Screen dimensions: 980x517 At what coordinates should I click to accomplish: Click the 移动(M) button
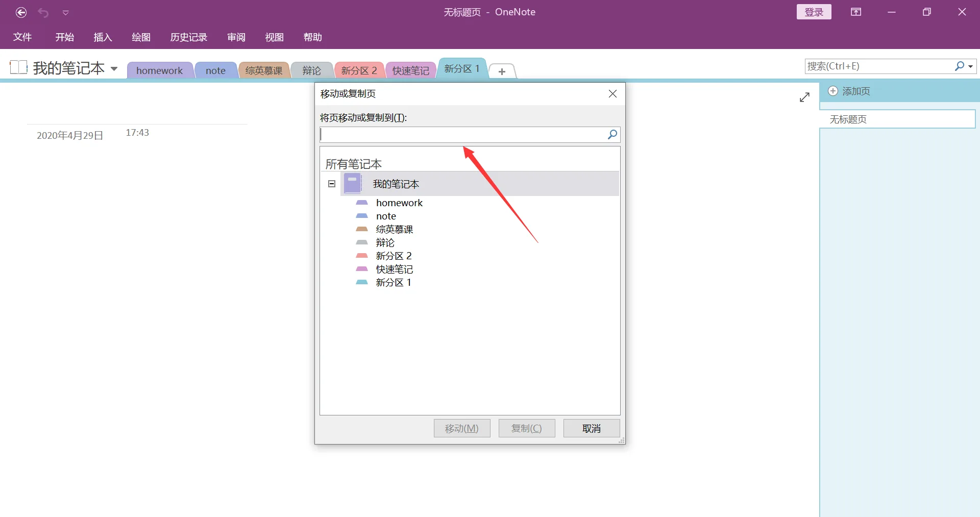tap(462, 428)
